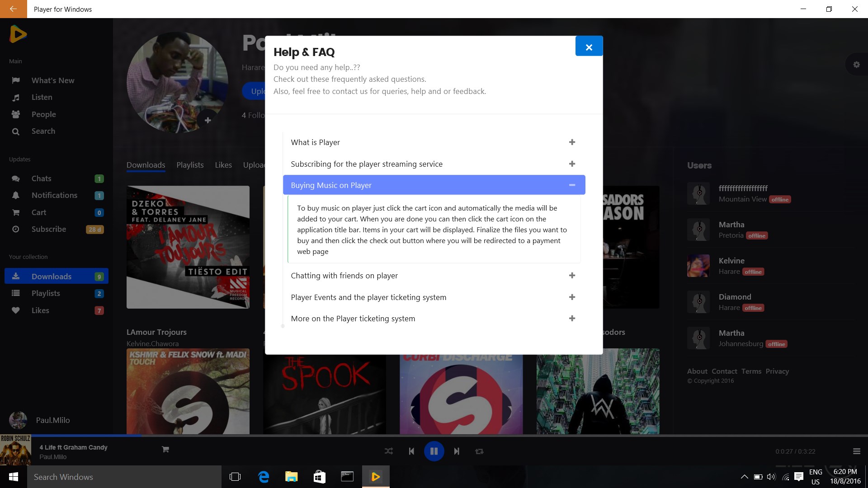Skip to the next track
The height and width of the screenshot is (488, 868).
pos(457,451)
